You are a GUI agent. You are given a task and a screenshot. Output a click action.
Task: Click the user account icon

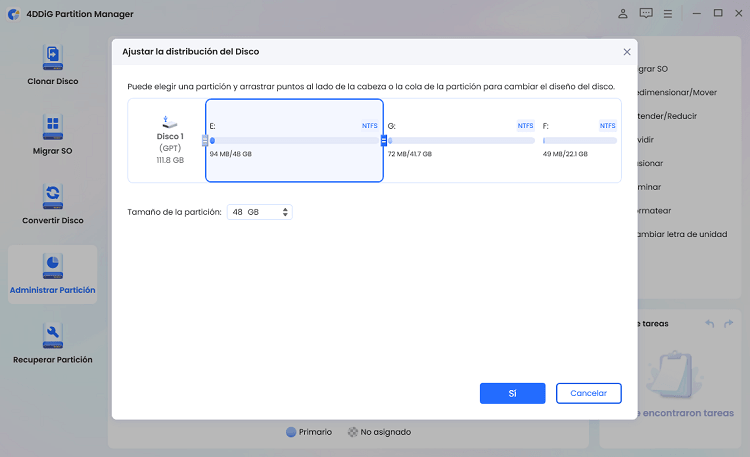coord(624,14)
